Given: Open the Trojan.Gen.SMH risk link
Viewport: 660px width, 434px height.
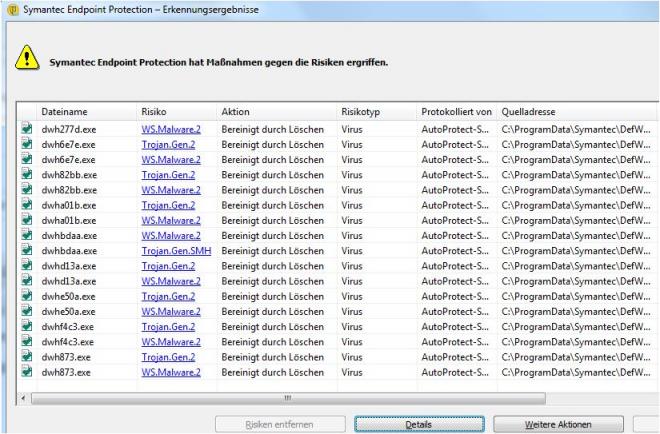Looking at the screenshot, I should [176, 250].
